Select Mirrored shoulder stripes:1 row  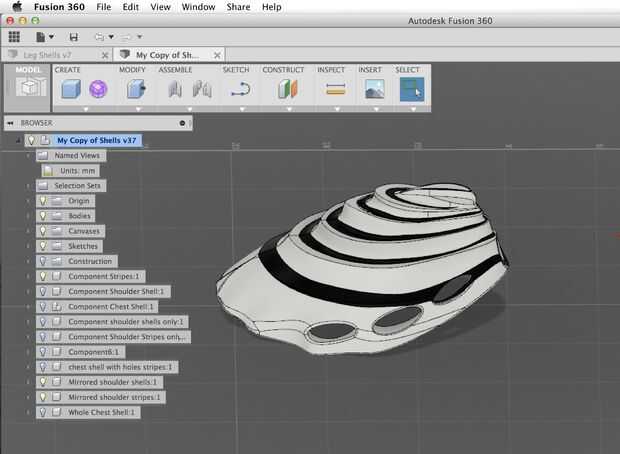(100, 397)
